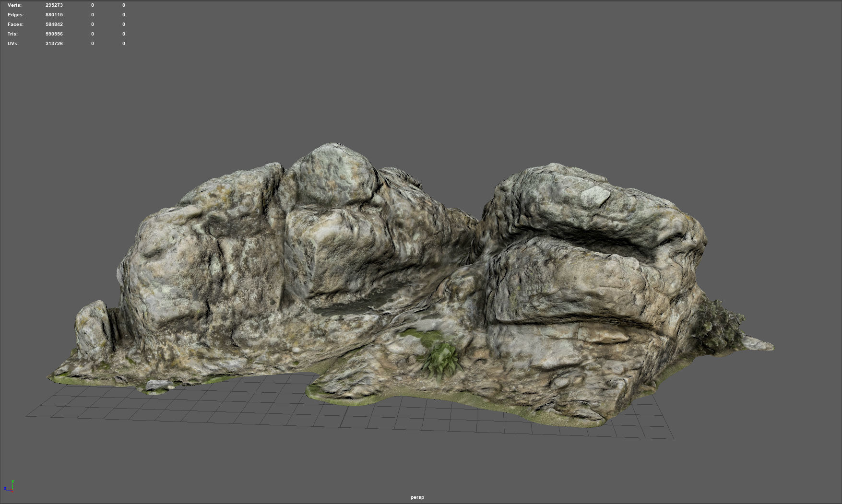Screen dimensions: 842x504
Task: Select the 'Edges:' HUD label
Action: [x=16, y=15]
